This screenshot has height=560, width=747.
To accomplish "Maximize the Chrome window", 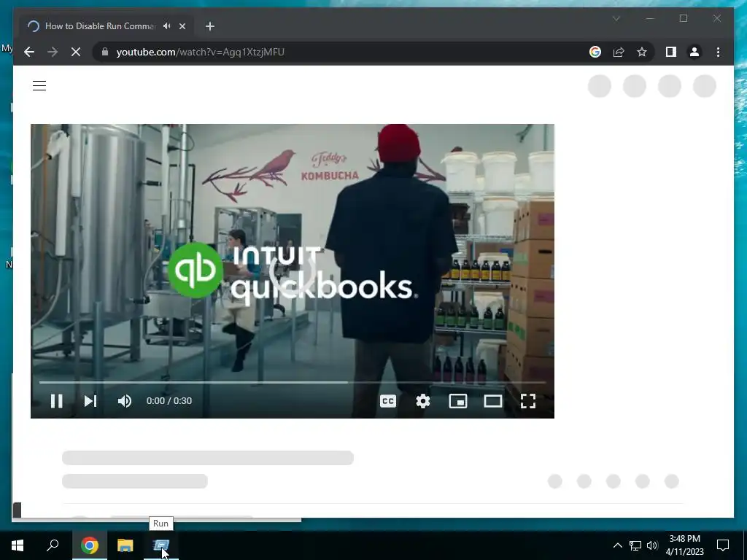I will pyautogui.click(x=683, y=18).
